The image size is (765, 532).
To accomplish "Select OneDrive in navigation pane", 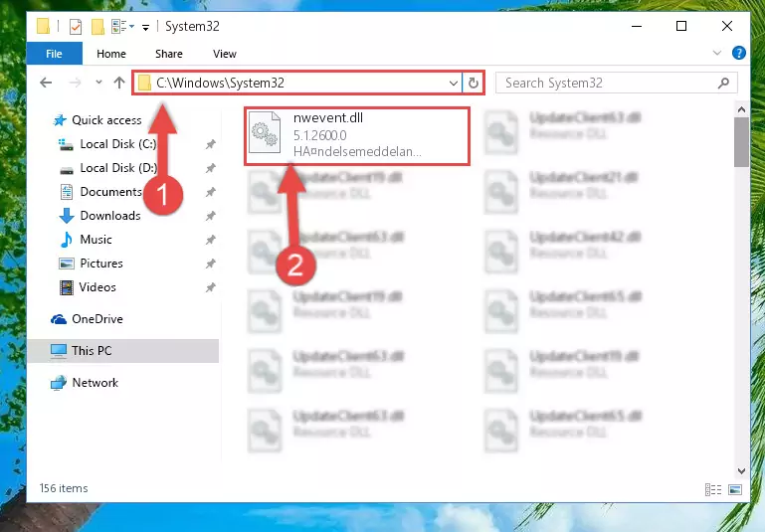I will (87, 319).
